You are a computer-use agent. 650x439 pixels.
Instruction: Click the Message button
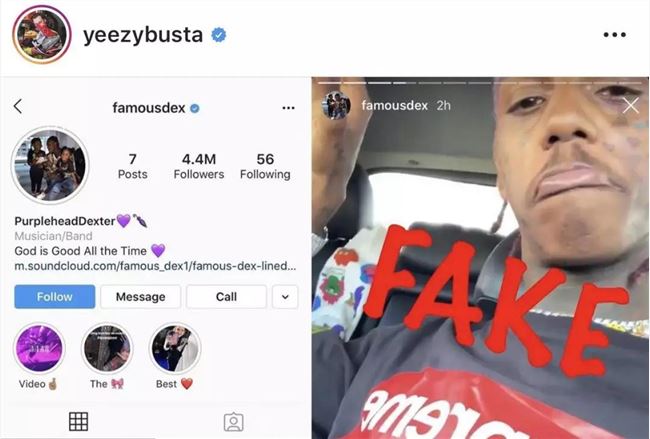pos(141,297)
